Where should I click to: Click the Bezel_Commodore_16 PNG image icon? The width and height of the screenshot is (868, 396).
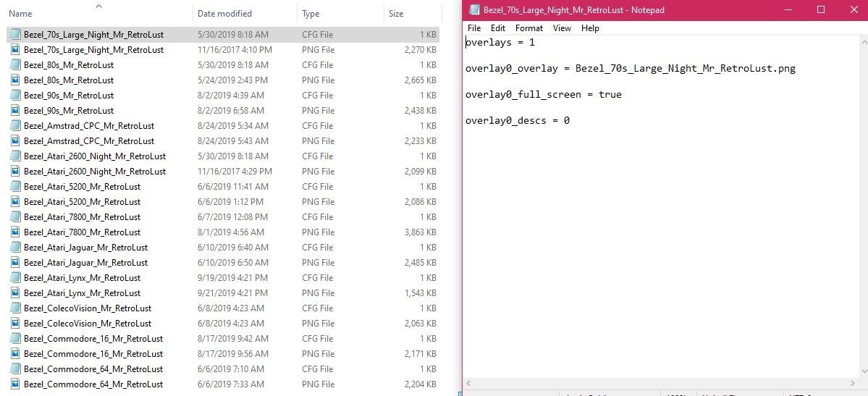(15, 354)
